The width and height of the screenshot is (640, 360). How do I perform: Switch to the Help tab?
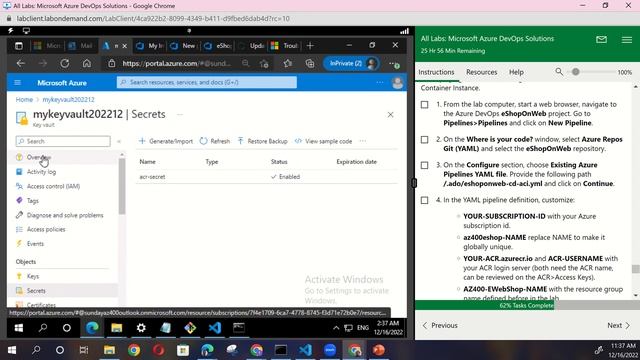pyautogui.click(x=516, y=72)
